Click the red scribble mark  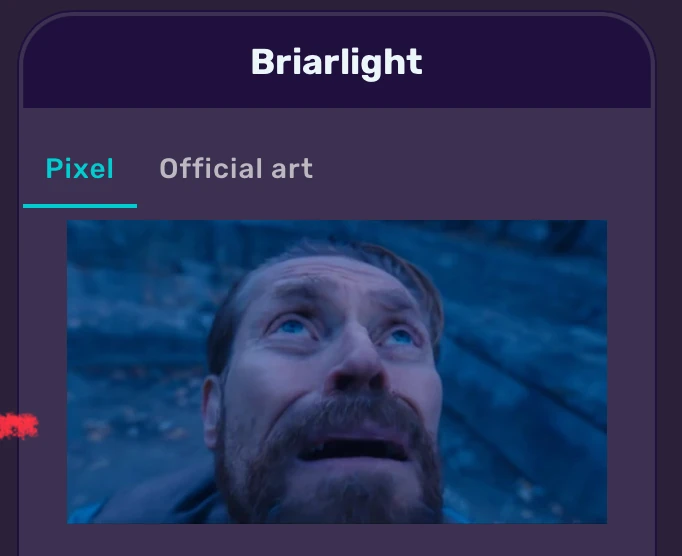(x=18, y=426)
